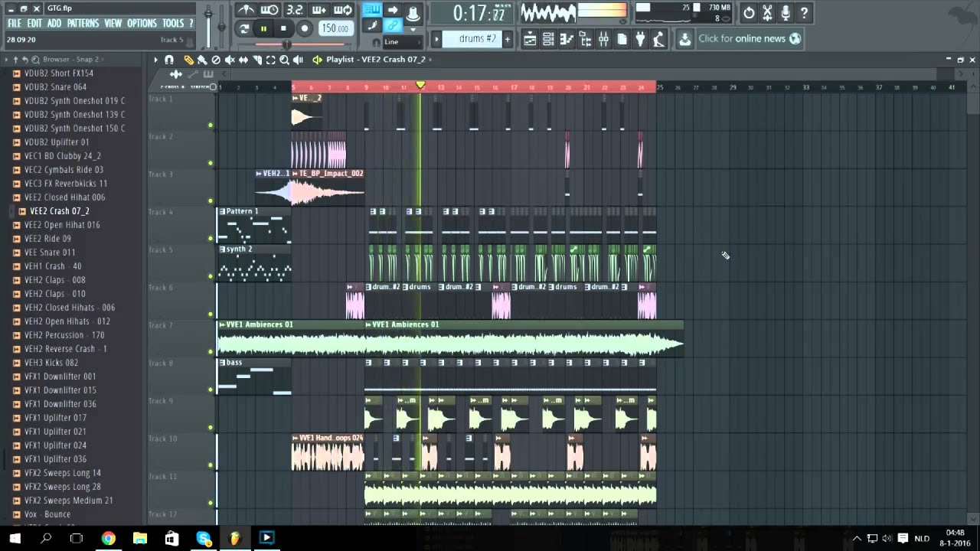This screenshot has height=551, width=980.
Task: Select the Slice tool in playlist toolbar
Action: tap(257, 60)
